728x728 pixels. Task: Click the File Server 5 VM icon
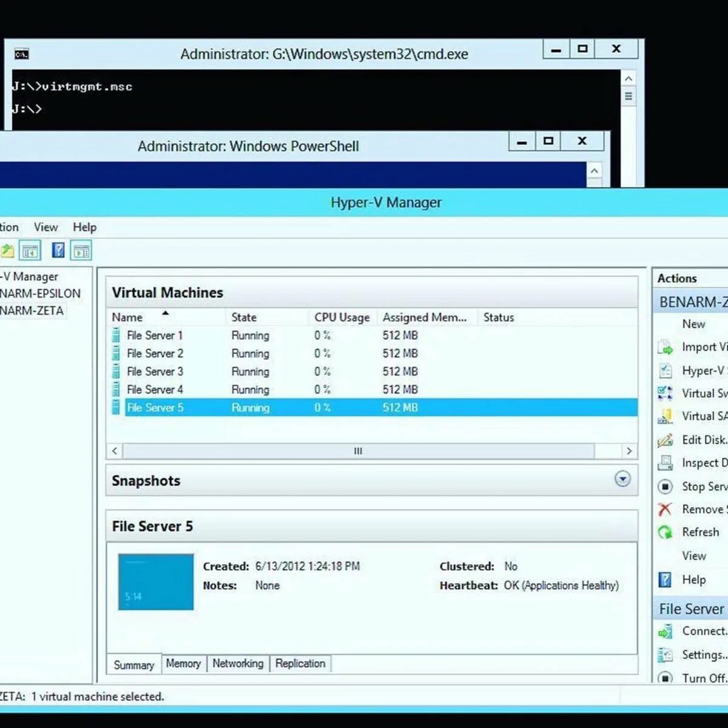coord(116,408)
